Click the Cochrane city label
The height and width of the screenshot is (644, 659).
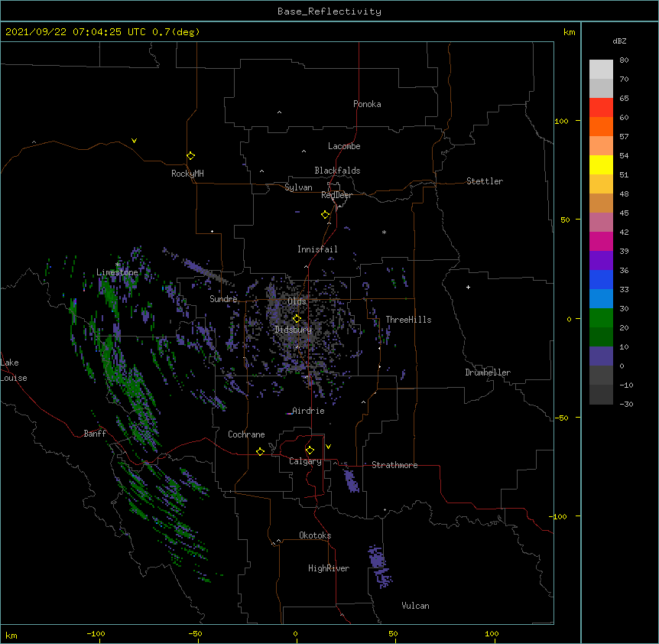pos(246,434)
